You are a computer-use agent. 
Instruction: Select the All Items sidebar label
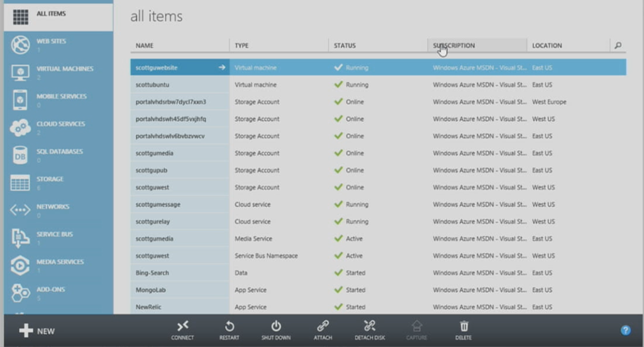tap(52, 14)
